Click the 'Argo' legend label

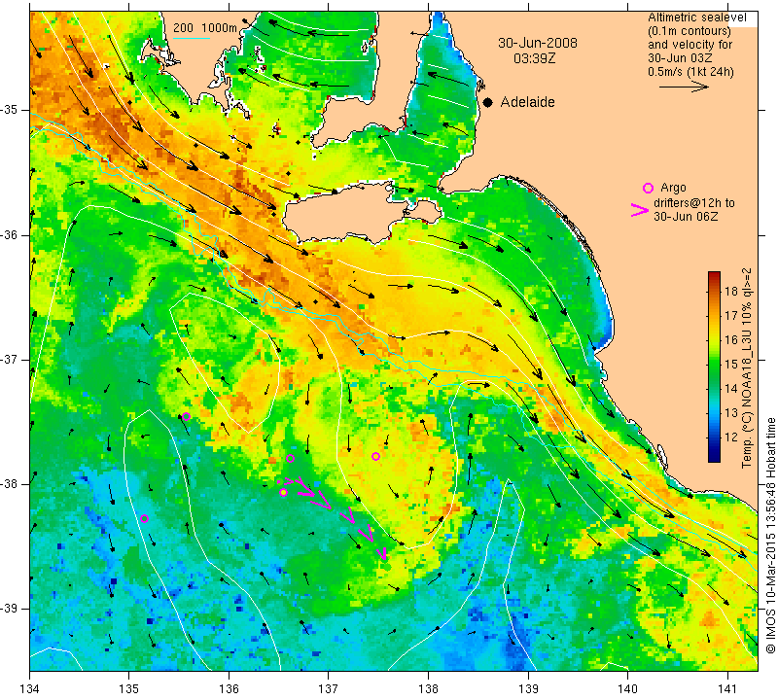(x=673, y=188)
